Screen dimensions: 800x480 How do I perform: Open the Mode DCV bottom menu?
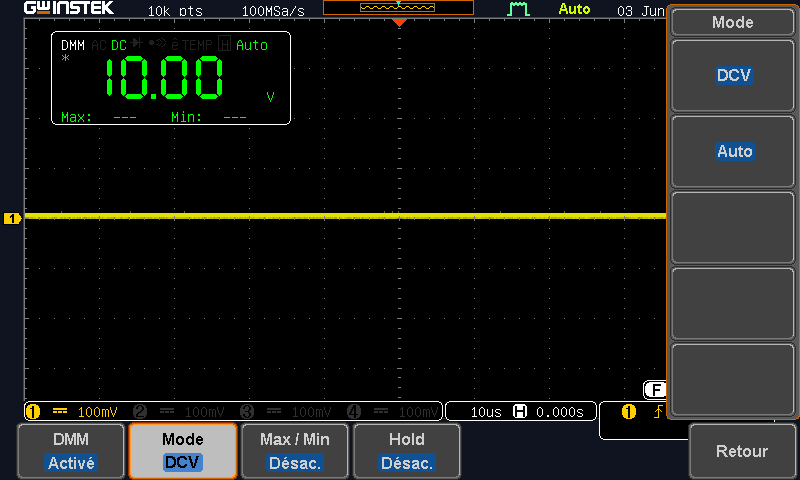point(183,451)
